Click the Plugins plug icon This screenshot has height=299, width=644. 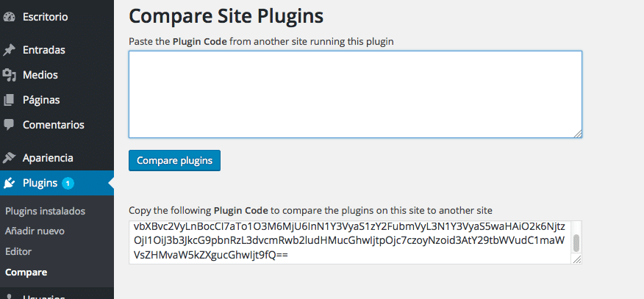9,183
